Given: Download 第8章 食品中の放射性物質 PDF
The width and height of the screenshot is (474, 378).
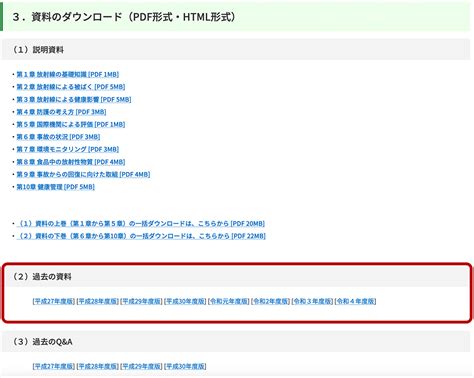Looking at the screenshot, I should pyautogui.click(x=71, y=162).
